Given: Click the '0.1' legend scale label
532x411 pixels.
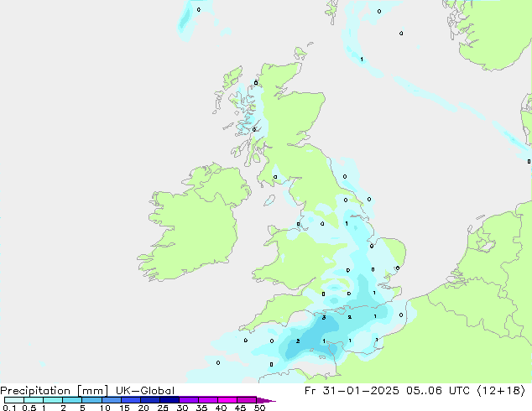Looking at the screenshot, I should 9,408.
